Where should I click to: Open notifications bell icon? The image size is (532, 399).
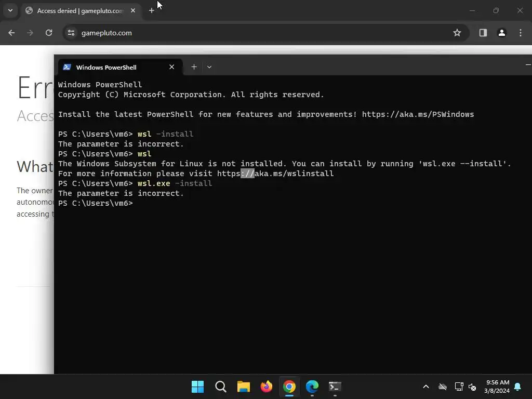pyautogui.click(x=518, y=387)
